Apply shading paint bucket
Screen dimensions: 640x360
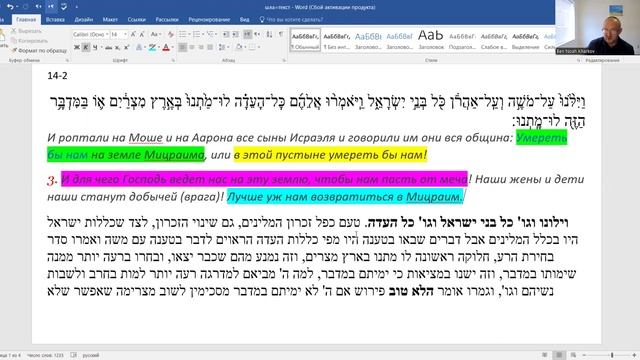pos(239,47)
